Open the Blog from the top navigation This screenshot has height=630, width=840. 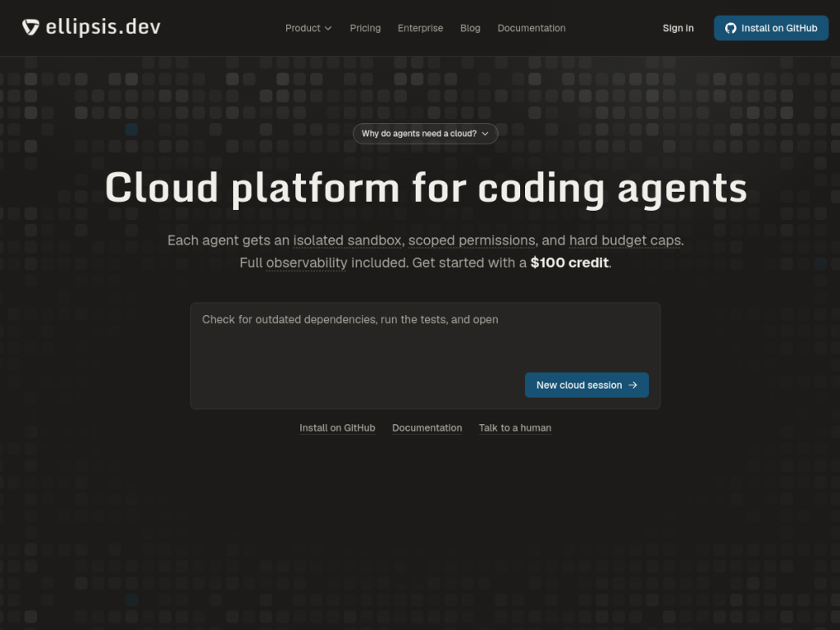tap(470, 29)
